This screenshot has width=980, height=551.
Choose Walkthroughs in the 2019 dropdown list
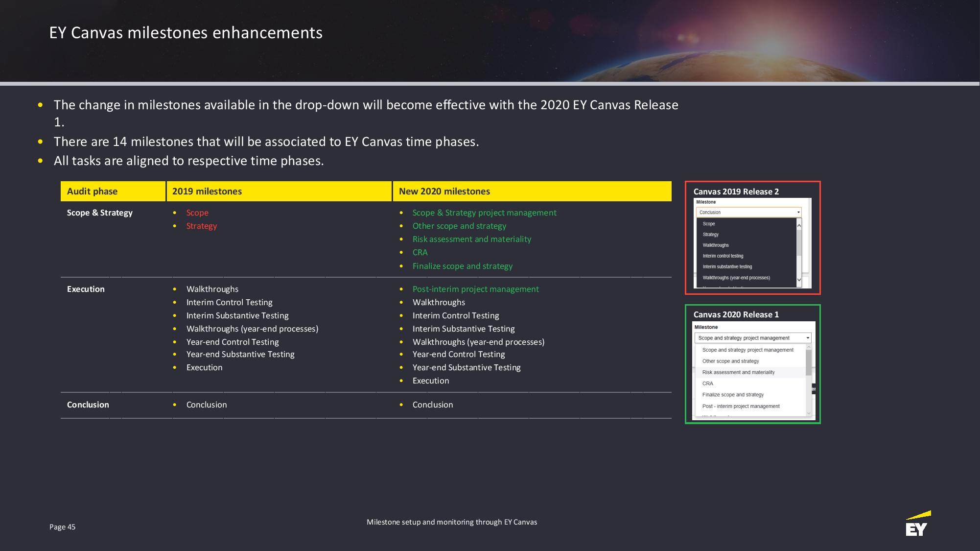716,245
